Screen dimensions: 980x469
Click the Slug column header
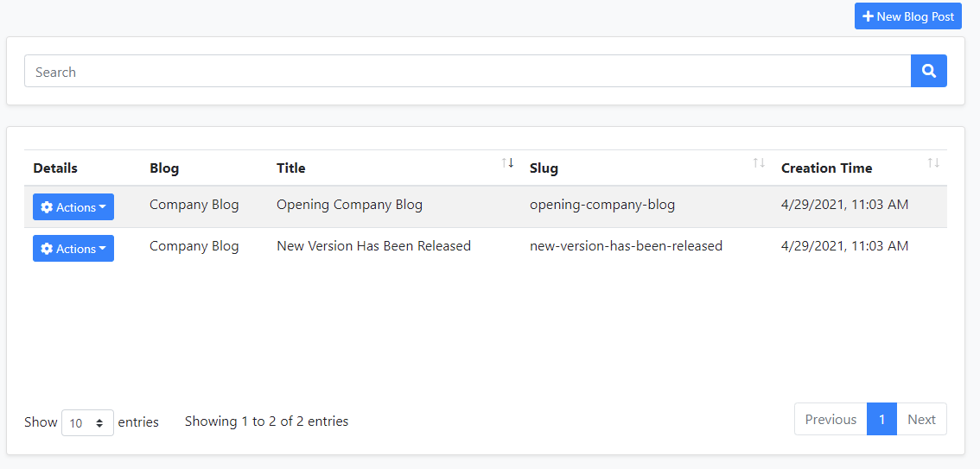coord(544,168)
